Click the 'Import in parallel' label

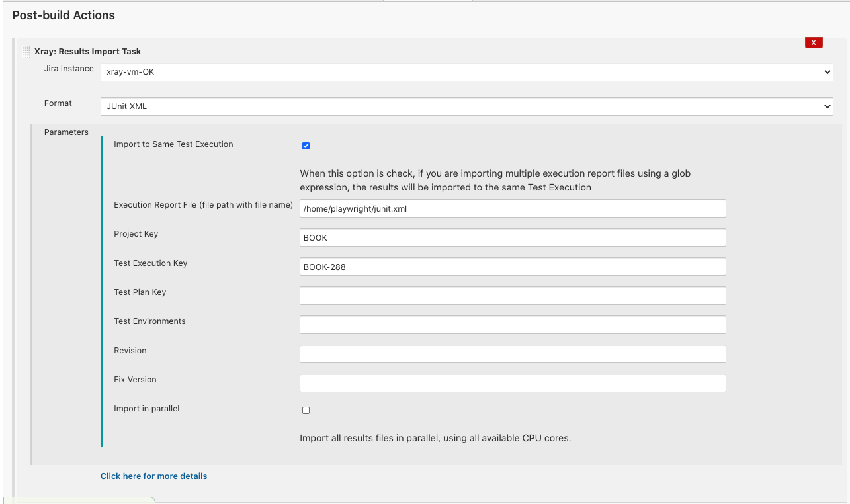tap(147, 409)
